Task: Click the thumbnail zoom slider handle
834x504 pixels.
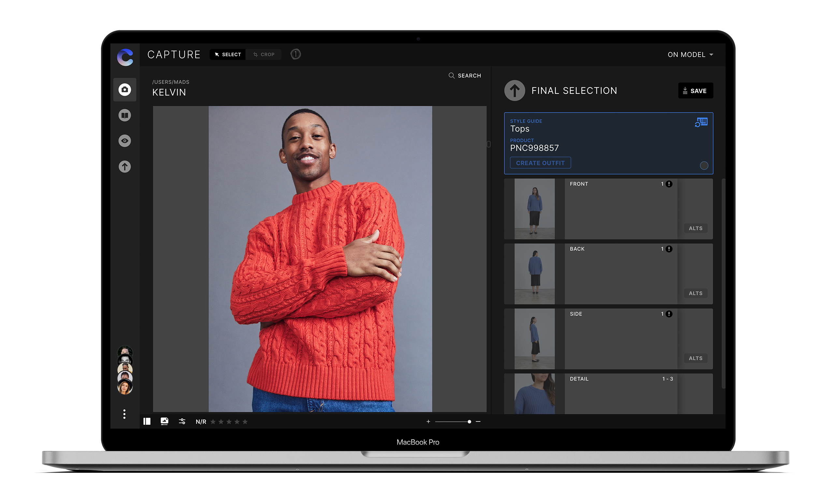Action: 469,422
